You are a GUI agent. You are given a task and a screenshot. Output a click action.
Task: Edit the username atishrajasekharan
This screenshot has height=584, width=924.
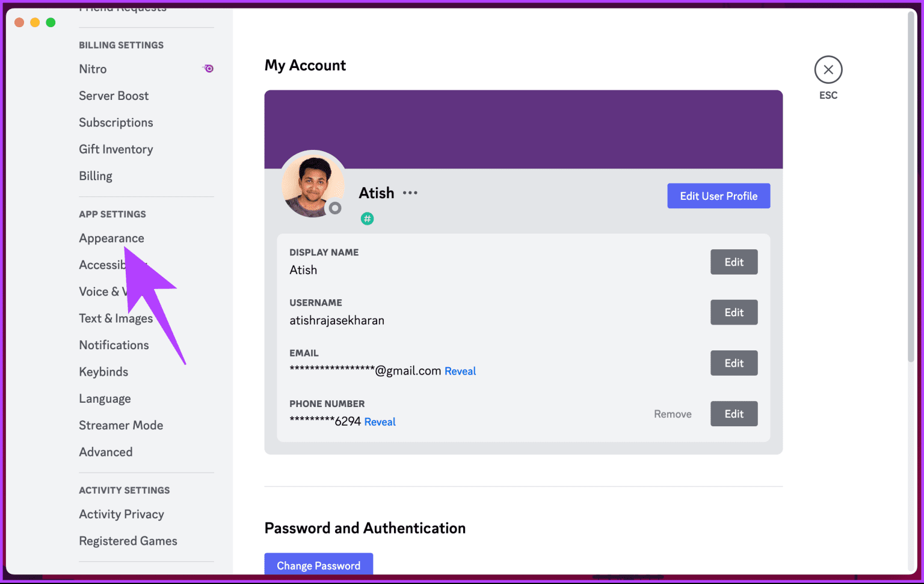pyautogui.click(x=734, y=312)
